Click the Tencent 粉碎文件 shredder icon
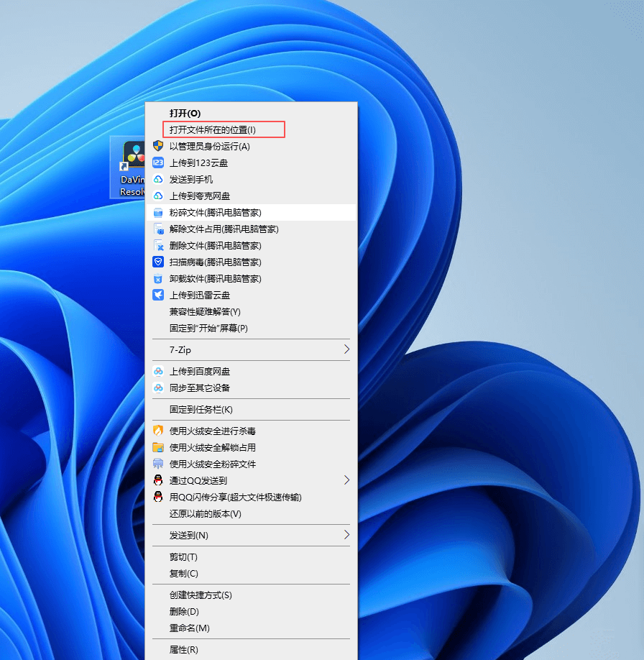The height and width of the screenshot is (660, 644). click(157, 212)
